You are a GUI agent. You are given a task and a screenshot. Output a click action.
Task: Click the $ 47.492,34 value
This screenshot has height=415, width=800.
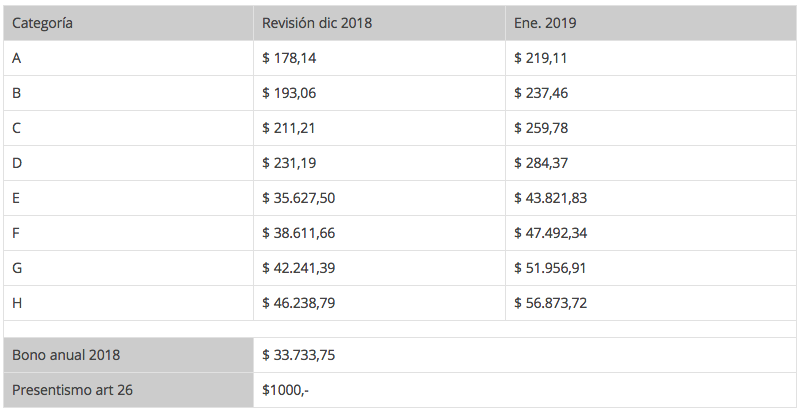[550, 233]
